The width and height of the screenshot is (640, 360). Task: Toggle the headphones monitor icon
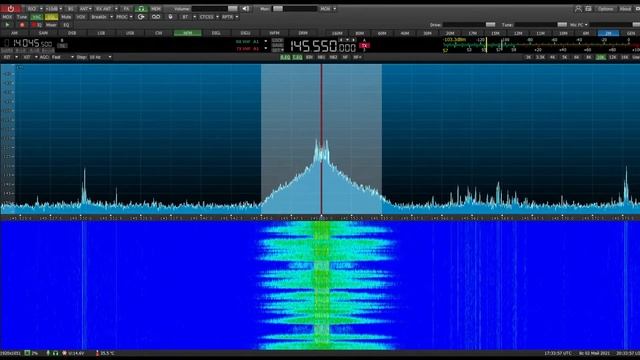pos(141,9)
